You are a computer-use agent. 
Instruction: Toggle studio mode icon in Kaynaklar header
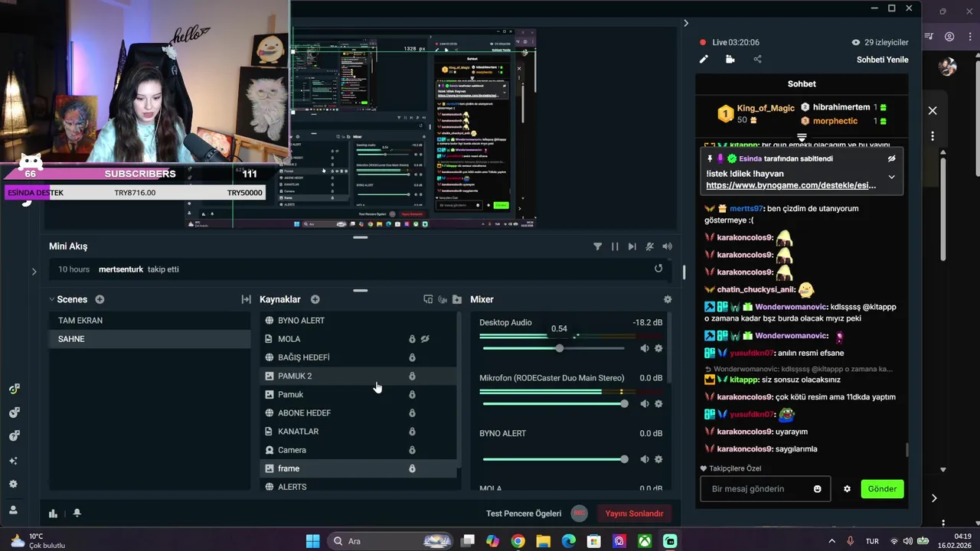pyautogui.click(x=428, y=299)
